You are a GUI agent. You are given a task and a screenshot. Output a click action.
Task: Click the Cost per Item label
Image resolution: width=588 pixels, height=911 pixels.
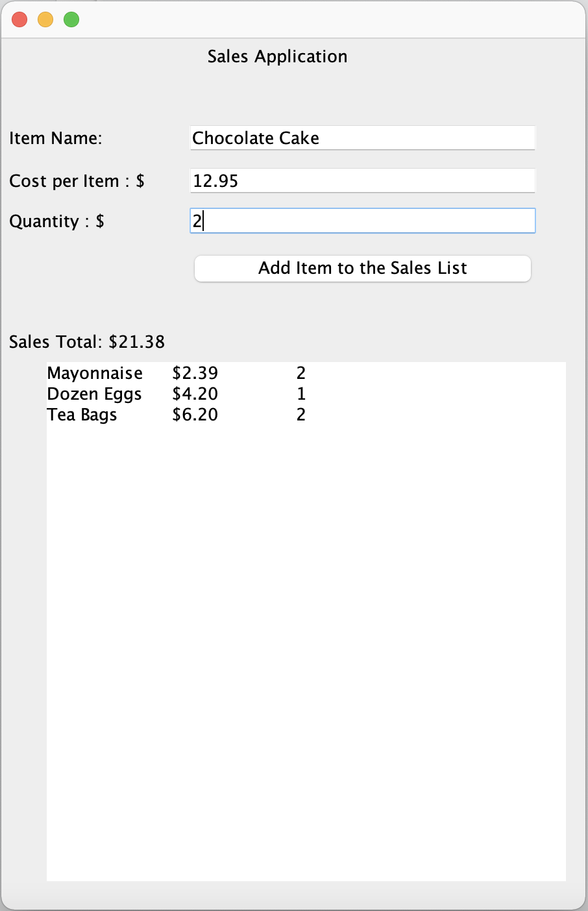(77, 181)
